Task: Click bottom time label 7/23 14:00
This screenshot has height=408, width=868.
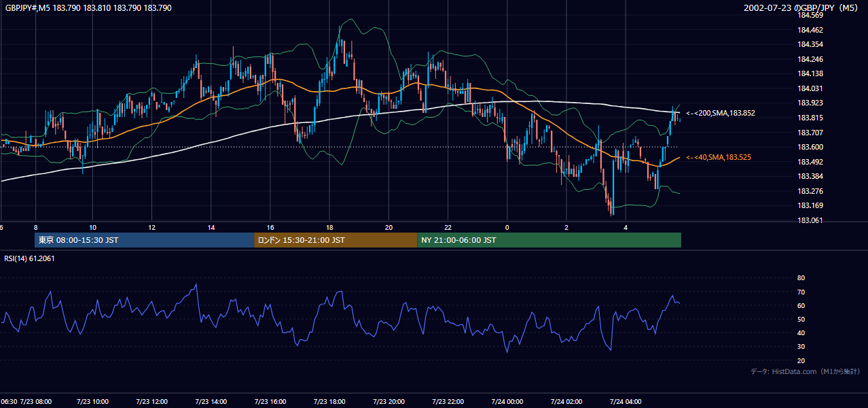Action: tap(211, 401)
